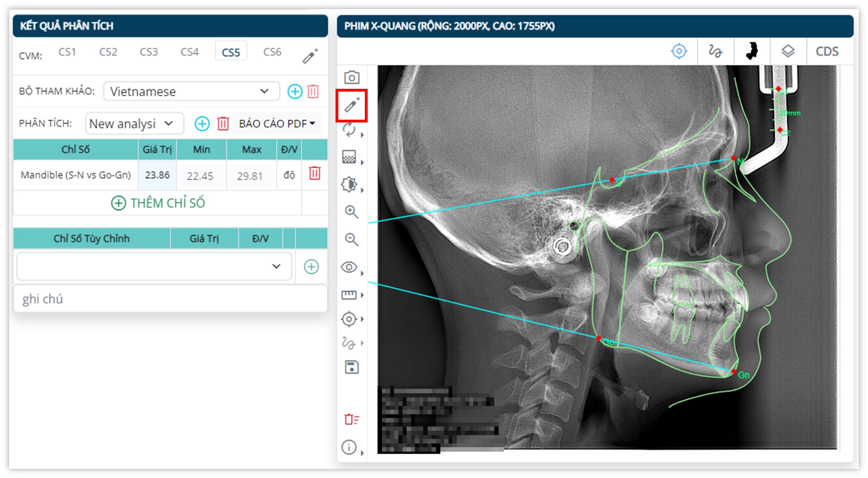868x478 pixels.
Task: Open the Vietnamese reference set dropdown
Action: [191, 92]
